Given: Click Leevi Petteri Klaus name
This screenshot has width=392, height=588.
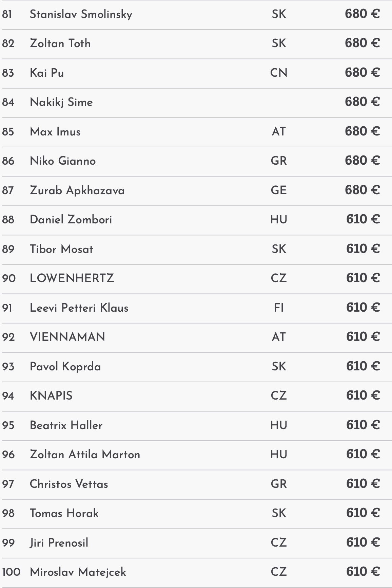Looking at the screenshot, I should (x=79, y=308).
